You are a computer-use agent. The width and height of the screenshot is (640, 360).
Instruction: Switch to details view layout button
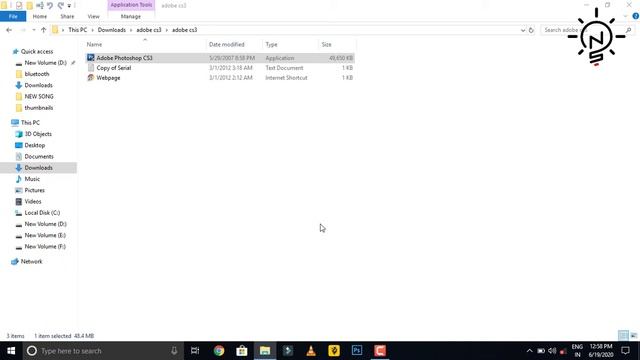623,336
